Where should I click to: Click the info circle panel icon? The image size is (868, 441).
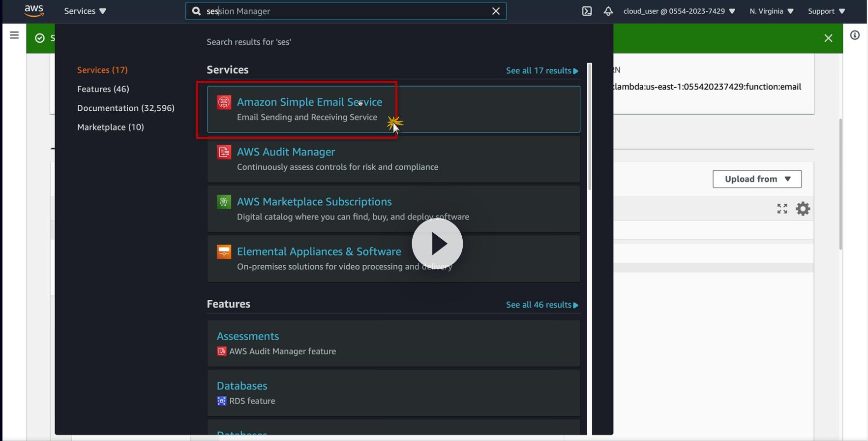[x=855, y=35]
